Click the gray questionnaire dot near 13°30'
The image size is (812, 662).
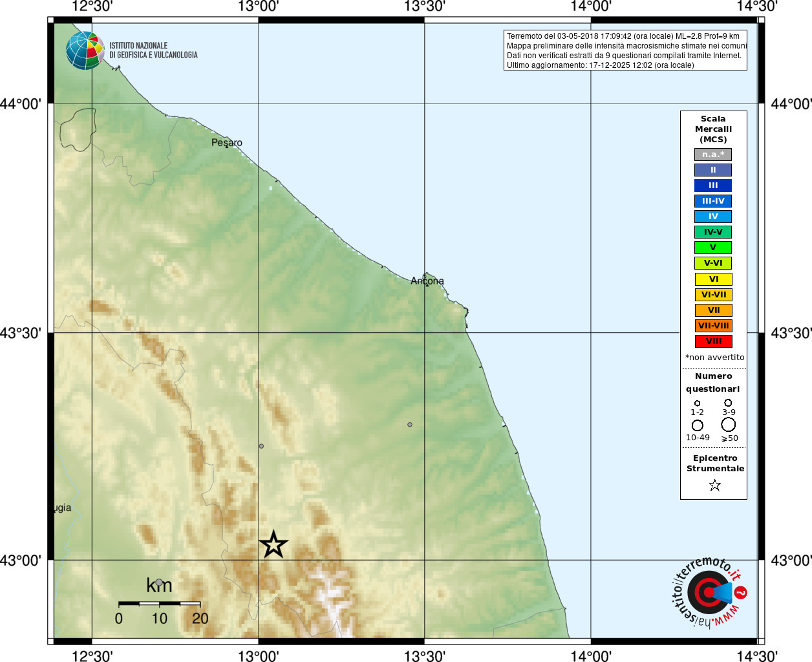[x=410, y=425]
